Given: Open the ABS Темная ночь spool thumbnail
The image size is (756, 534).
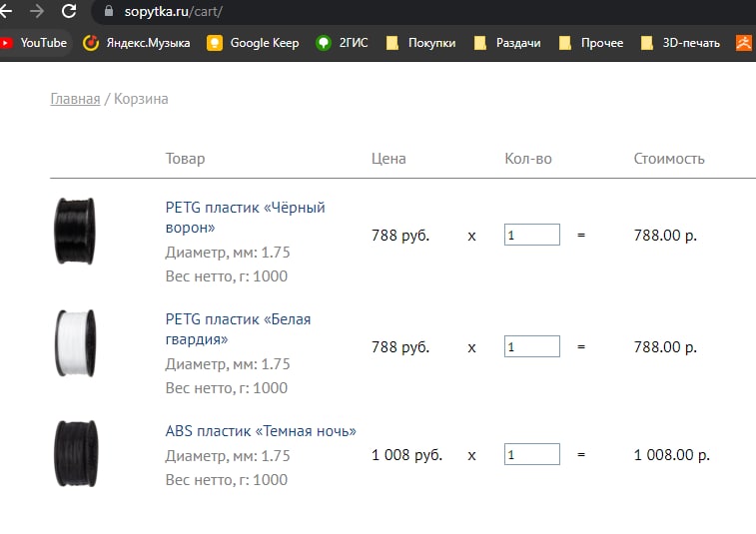Looking at the screenshot, I should click(76, 454).
